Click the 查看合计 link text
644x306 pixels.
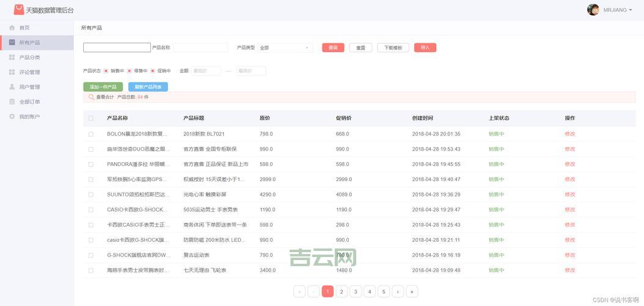(x=105, y=97)
